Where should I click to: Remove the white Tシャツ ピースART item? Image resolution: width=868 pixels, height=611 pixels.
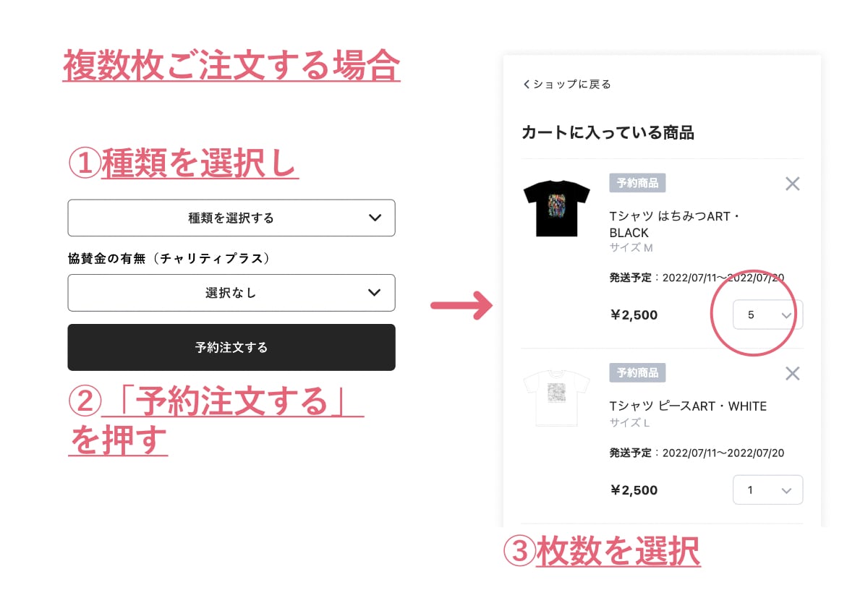pos(792,373)
